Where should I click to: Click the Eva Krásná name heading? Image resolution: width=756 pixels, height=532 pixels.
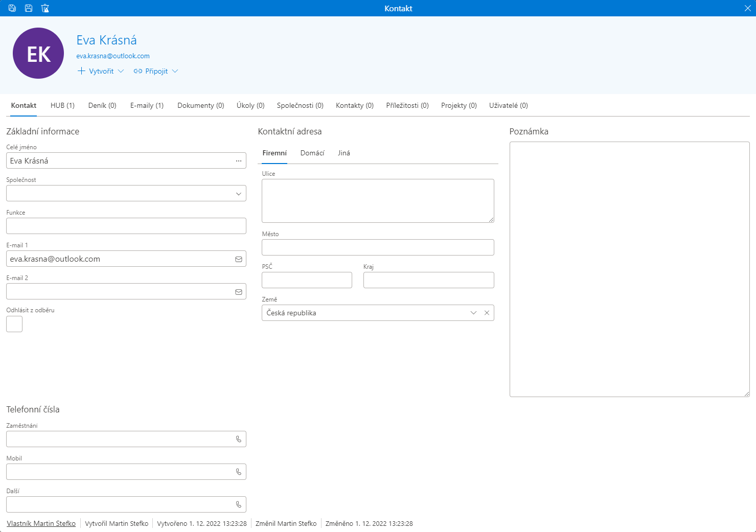[x=106, y=40]
